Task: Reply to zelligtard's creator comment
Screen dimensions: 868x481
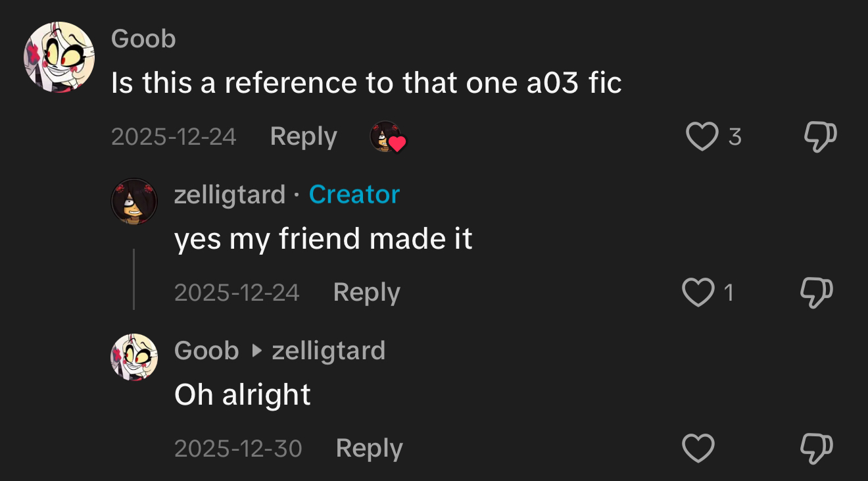Action: click(366, 293)
